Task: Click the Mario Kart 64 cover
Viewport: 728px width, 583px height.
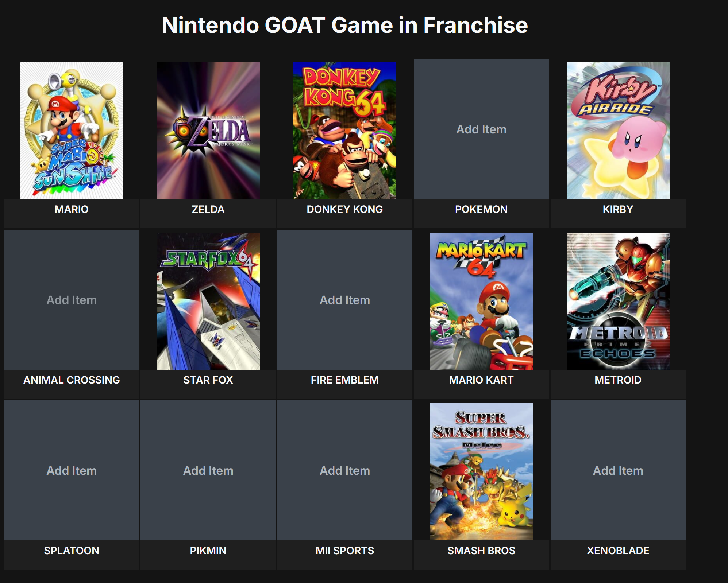Action: click(x=481, y=301)
